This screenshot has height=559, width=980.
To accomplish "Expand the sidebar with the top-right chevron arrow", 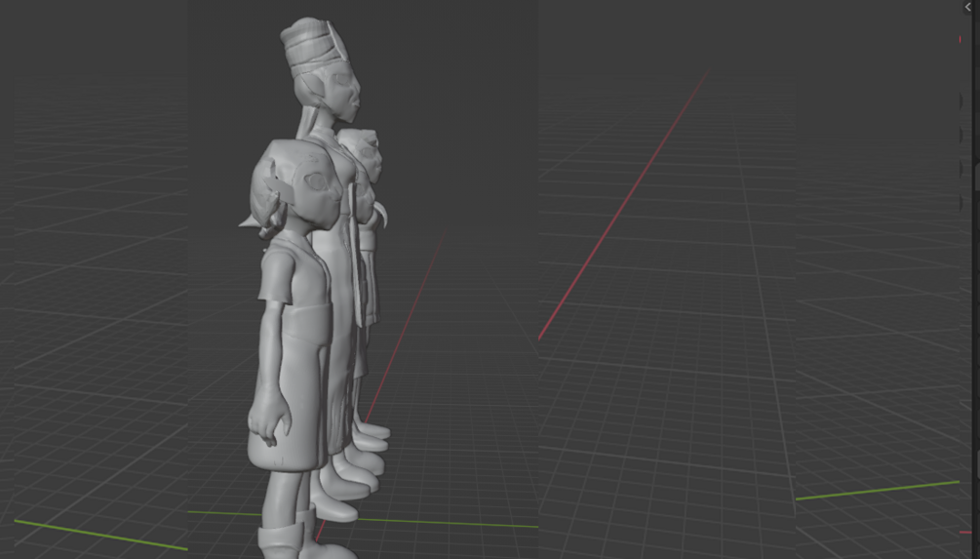I will 968,7.
